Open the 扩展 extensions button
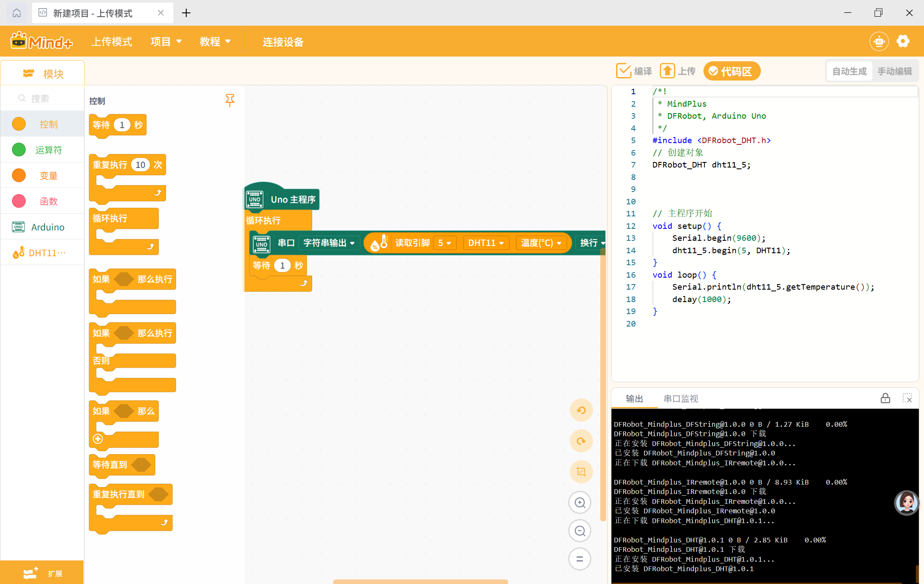This screenshot has width=924, height=584. click(x=42, y=573)
